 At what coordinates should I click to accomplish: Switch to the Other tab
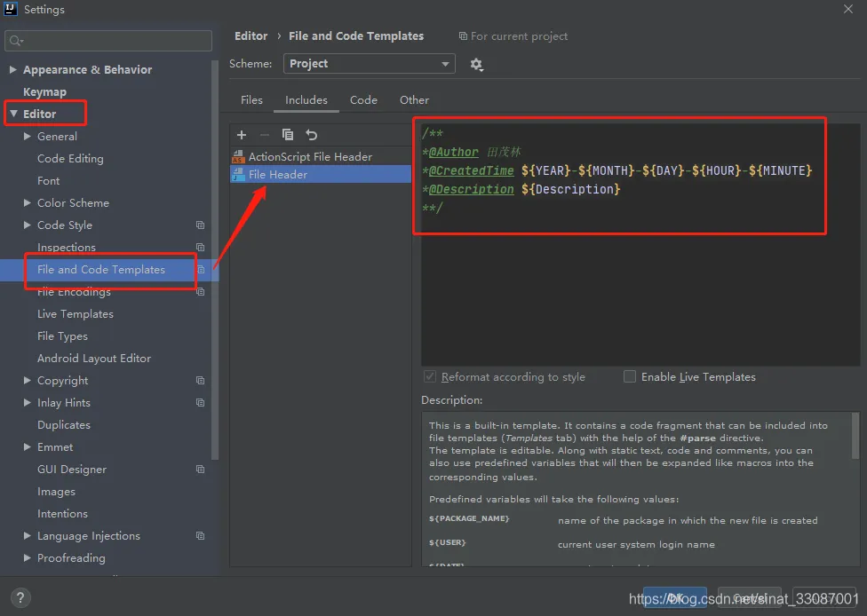(x=414, y=100)
